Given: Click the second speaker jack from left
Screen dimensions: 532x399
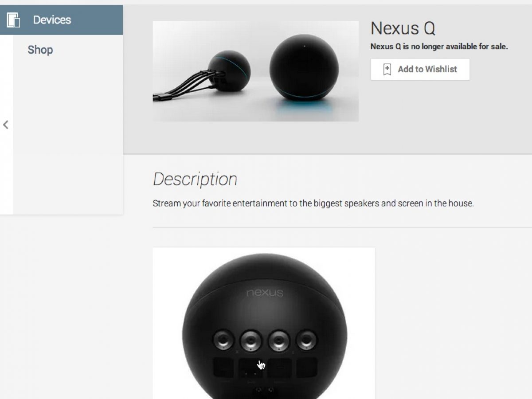Looking at the screenshot, I should tap(251, 340).
